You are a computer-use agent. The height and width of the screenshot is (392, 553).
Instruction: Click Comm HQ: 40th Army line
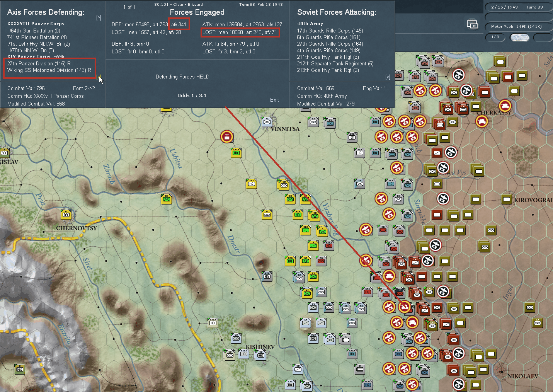coord(322,96)
